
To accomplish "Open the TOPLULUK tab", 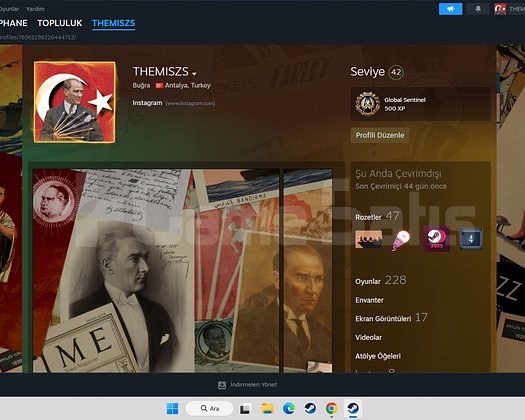I will (x=60, y=23).
